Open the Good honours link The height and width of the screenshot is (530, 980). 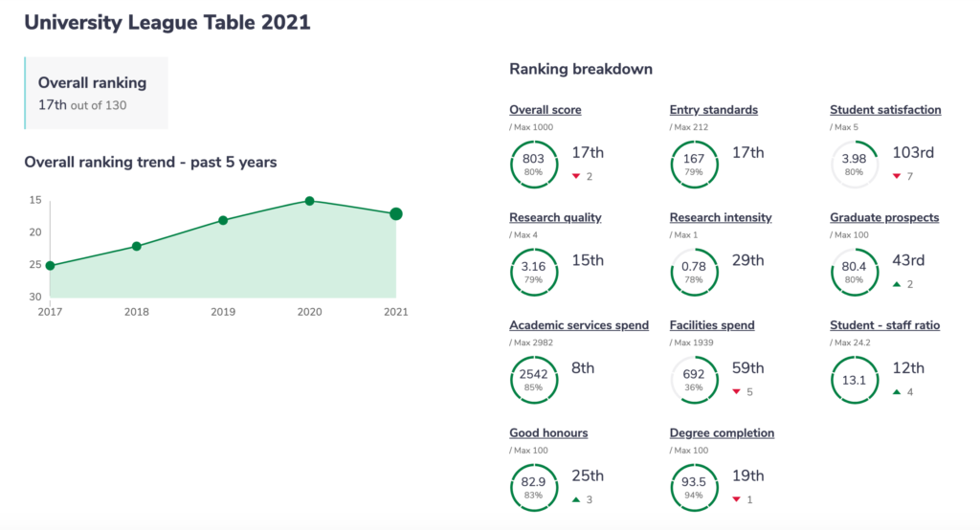[x=548, y=432]
